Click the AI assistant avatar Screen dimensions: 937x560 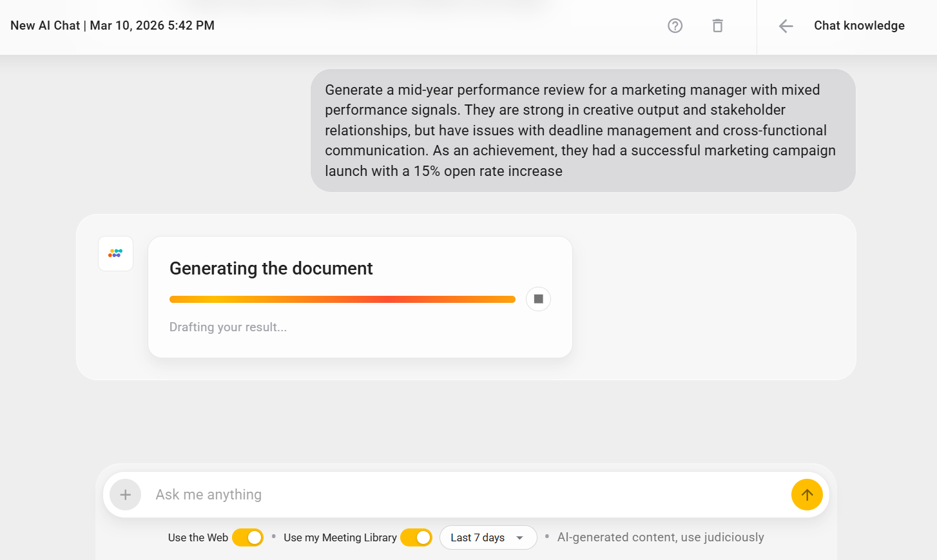coord(115,253)
